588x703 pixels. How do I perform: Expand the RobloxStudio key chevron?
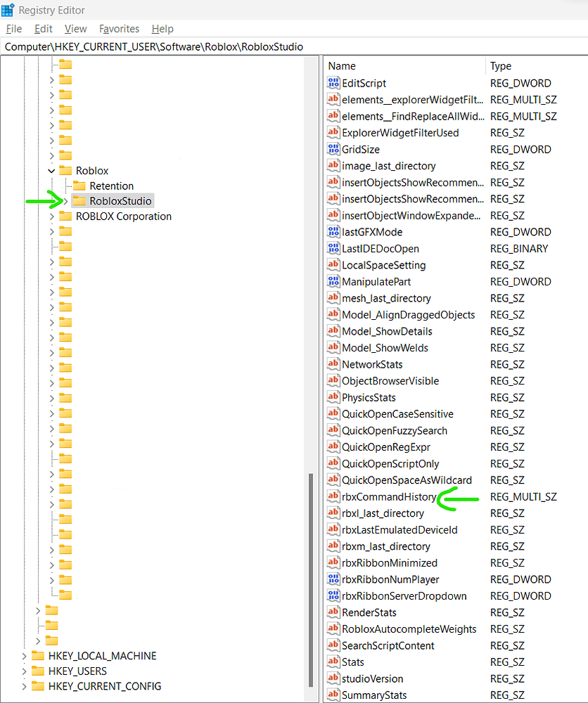tap(65, 201)
